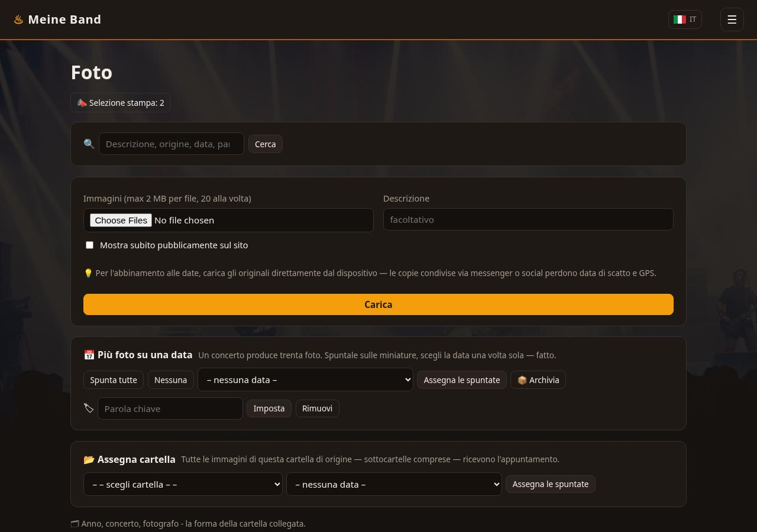Open the IT flag language switcher
This screenshot has width=757, height=532.
[x=685, y=20]
